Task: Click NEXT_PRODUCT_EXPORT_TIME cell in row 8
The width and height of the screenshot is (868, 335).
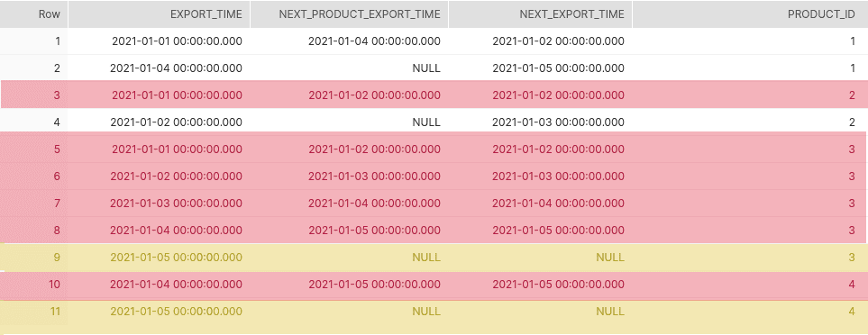Action: click(374, 230)
